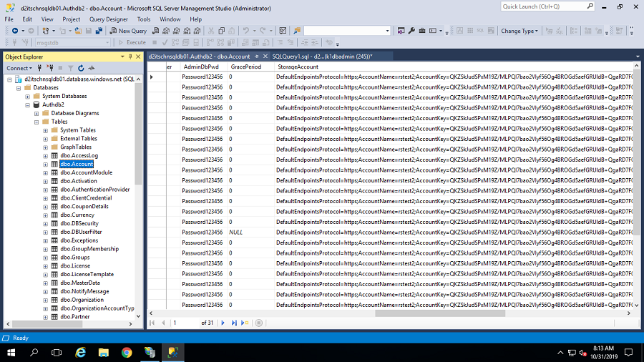Click the New Query button

pyautogui.click(x=129, y=31)
